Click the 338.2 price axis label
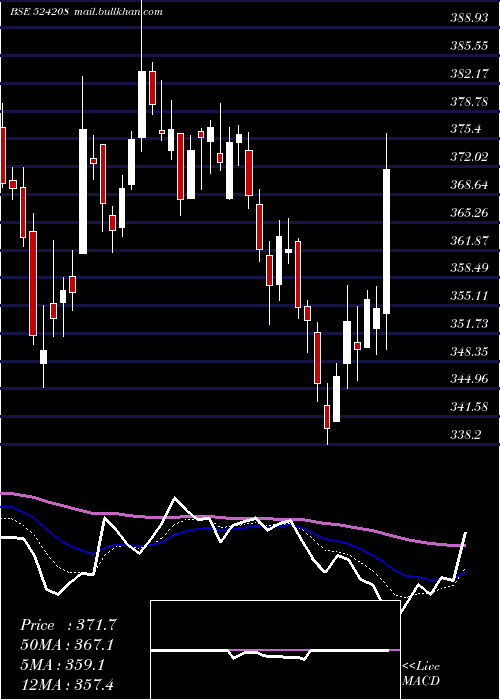The width and height of the screenshot is (500, 700). tap(466, 435)
